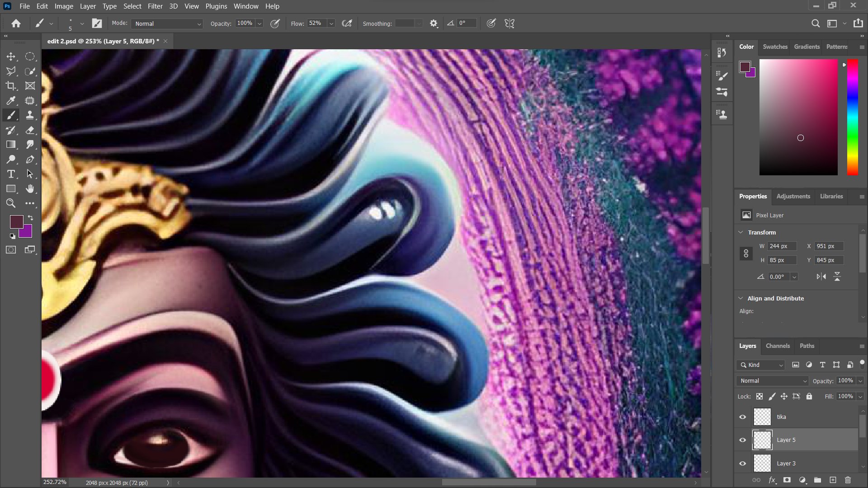Hide the tika layer
Image resolution: width=868 pixels, height=488 pixels.
742,417
